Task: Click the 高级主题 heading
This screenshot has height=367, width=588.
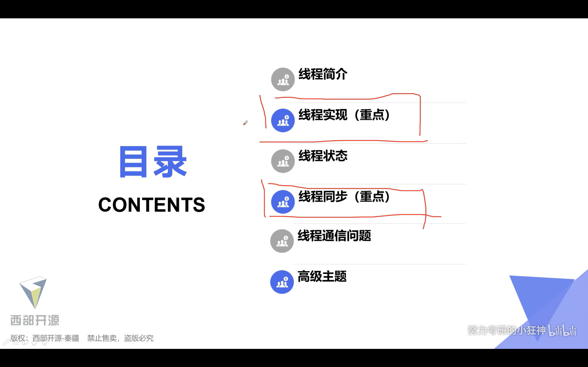Action: click(322, 276)
